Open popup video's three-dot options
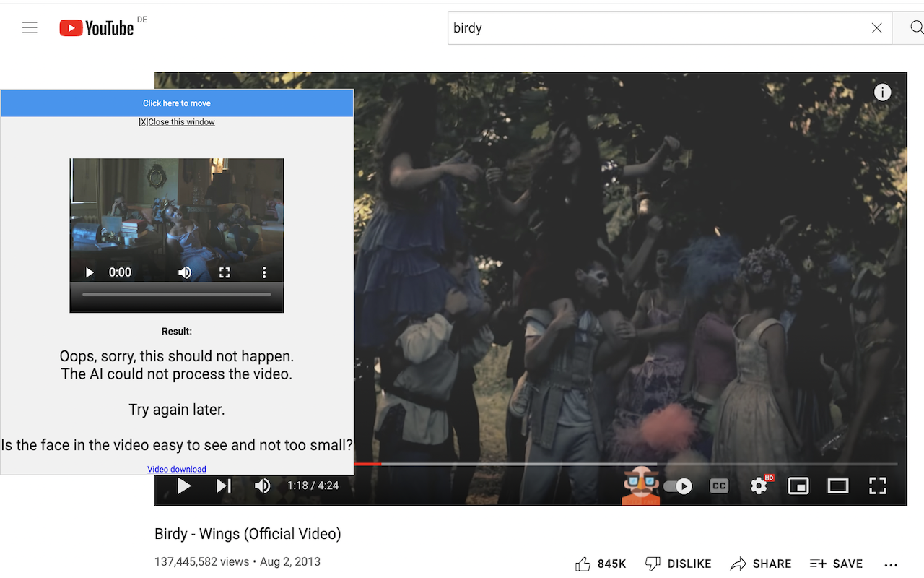Screen dimensions: 924x578 (x=264, y=272)
